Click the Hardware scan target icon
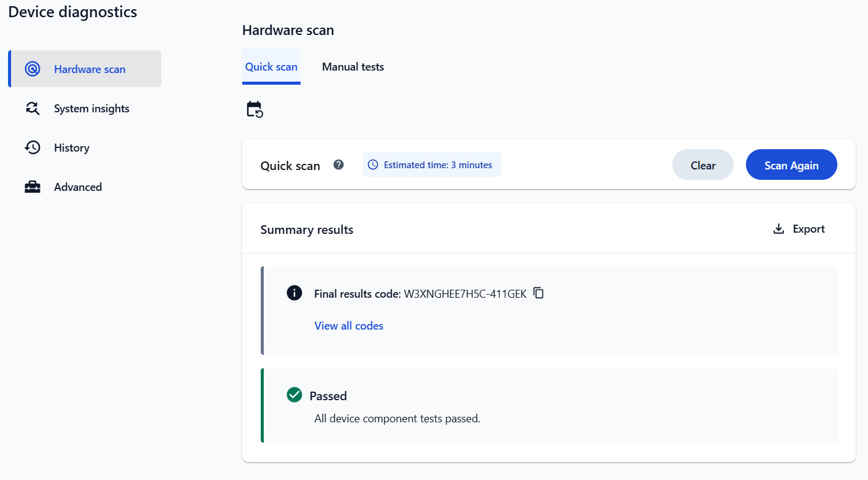Screen dimensions: 868x480 [x=33, y=69]
